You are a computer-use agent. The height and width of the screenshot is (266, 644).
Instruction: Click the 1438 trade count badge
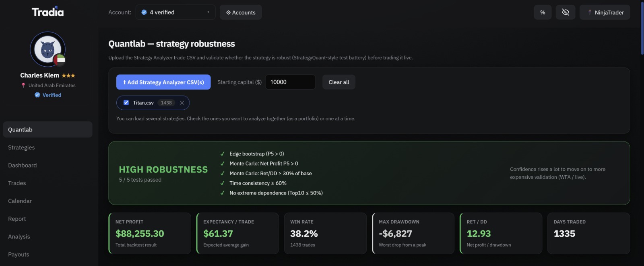[166, 102]
